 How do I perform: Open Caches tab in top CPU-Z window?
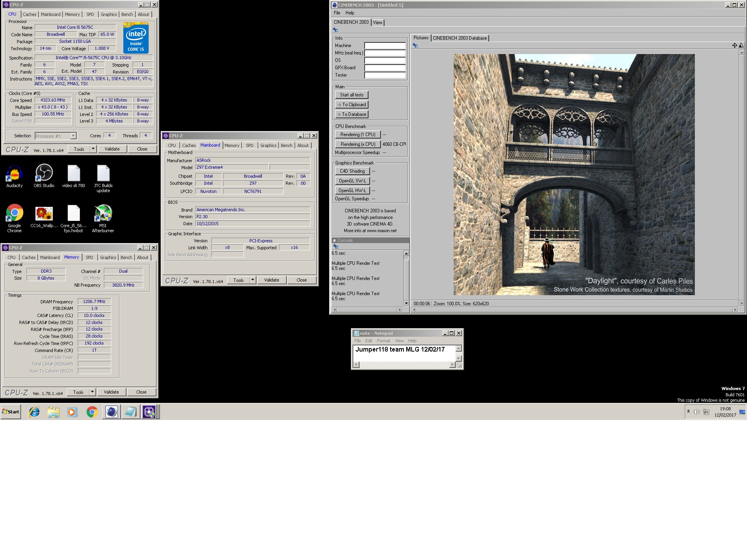coord(29,14)
